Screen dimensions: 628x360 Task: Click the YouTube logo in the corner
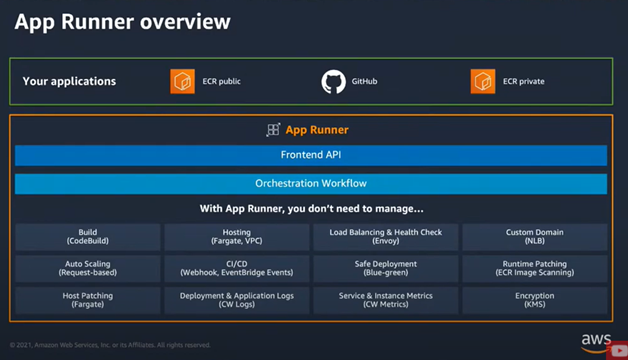point(618,351)
